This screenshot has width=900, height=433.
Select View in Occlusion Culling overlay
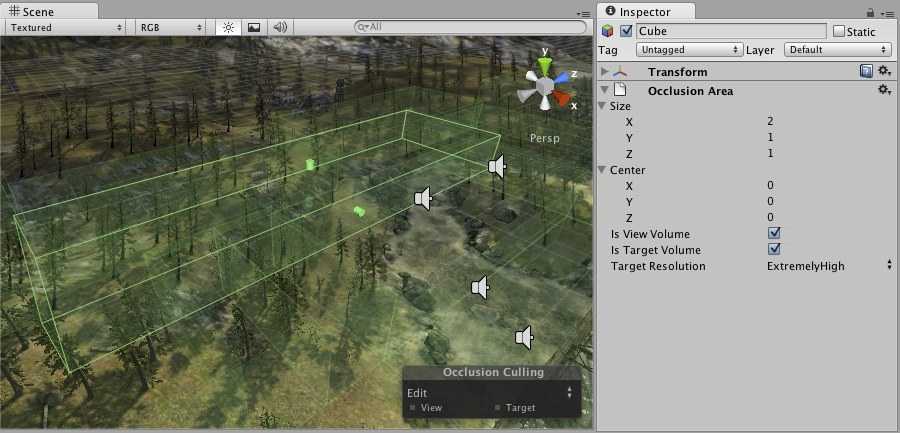426,408
